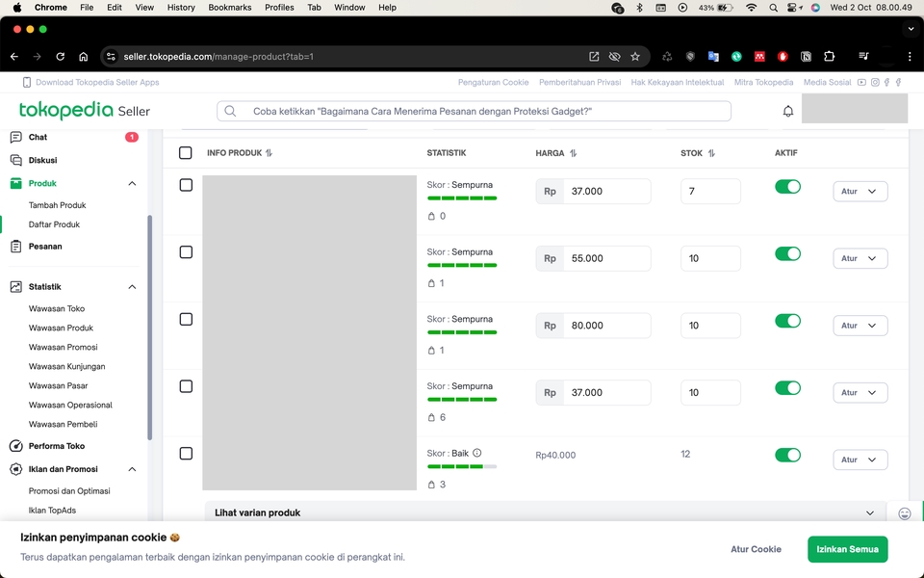Click sidebar vertical scrollbar
The width and height of the screenshot is (924, 578).
point(150,328)
